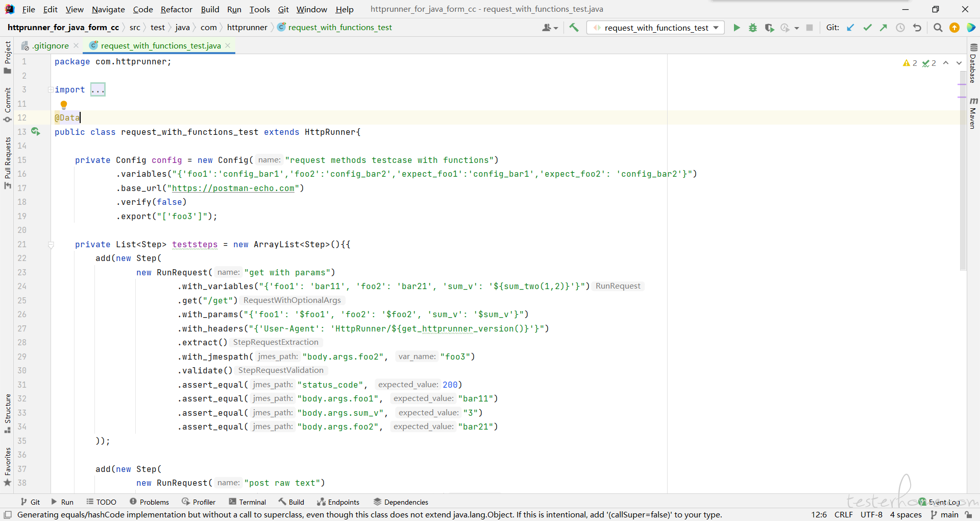The width and height of the screenshot is (980, 521).
Task: Start debugging with the bug icon
Action: 753,28
